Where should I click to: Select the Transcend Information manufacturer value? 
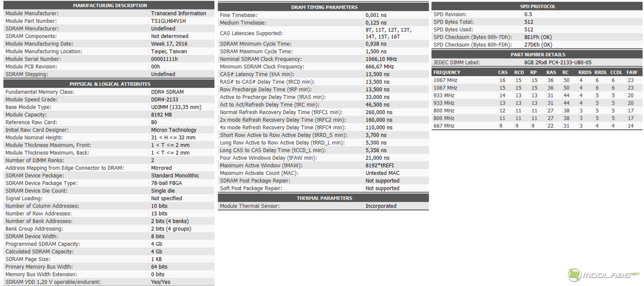point(178,13)
